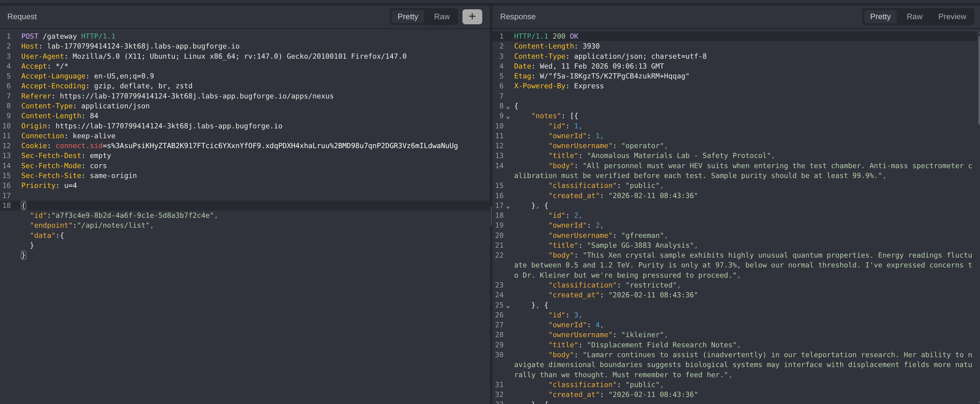This screenshot has height=404, width=980.
Task: Click the classification "public" on line 15
Action: 642,185
